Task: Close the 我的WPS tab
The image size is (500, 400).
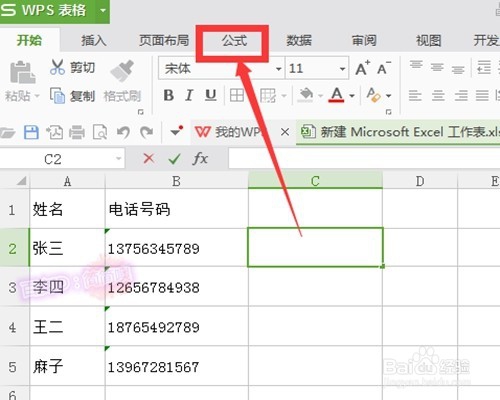Action: pyautogui.click(x=285, y=132)
